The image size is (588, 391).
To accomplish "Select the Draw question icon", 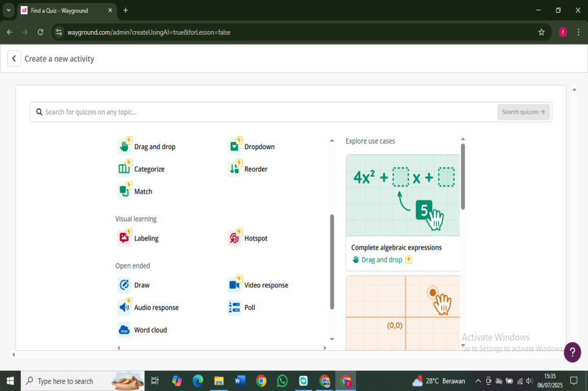I will pos(124,285).
